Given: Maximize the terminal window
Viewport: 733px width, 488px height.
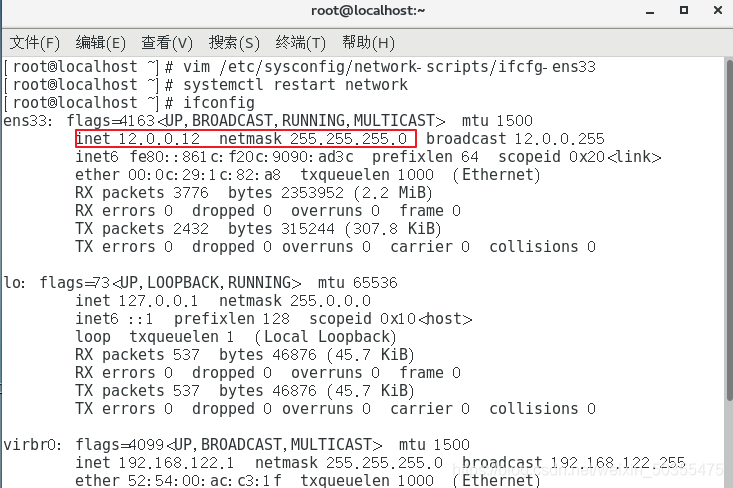Looking at the screenshot, I should (x=684, y=10).
